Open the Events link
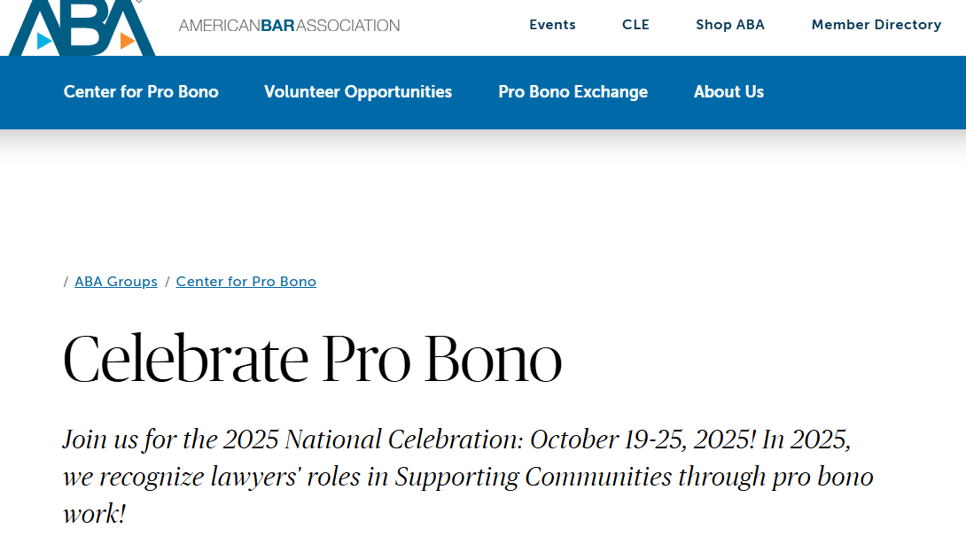966x560 pixels. pyautogui.click(x=552, y=25)
